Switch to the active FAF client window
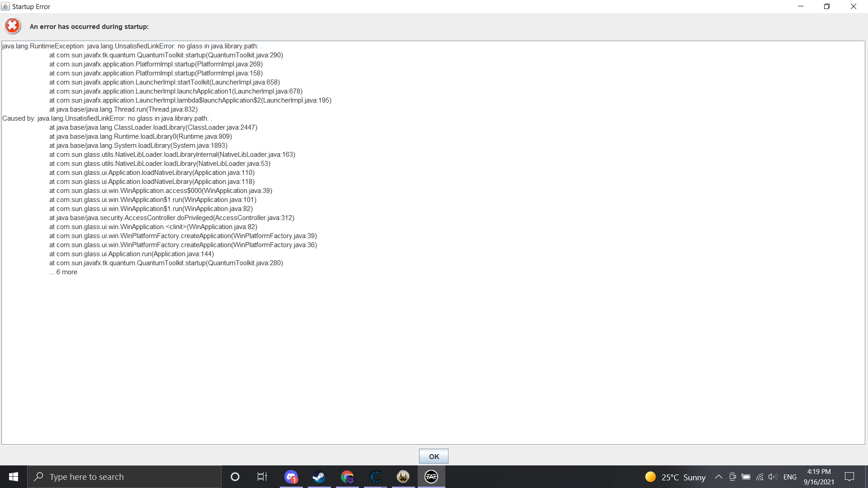Image resolution: width=868 pixels, height=488 pixels. pyautogui.click(x=431, y=477)
